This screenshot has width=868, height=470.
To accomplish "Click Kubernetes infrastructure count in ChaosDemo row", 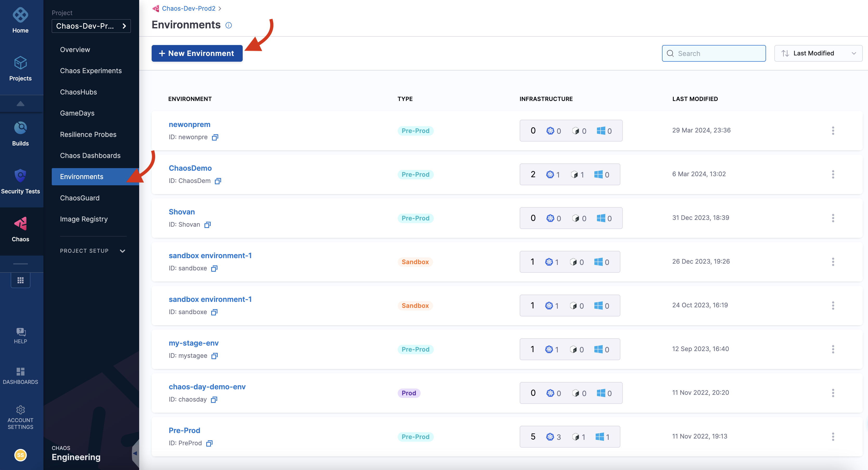I will click(553, 174).
